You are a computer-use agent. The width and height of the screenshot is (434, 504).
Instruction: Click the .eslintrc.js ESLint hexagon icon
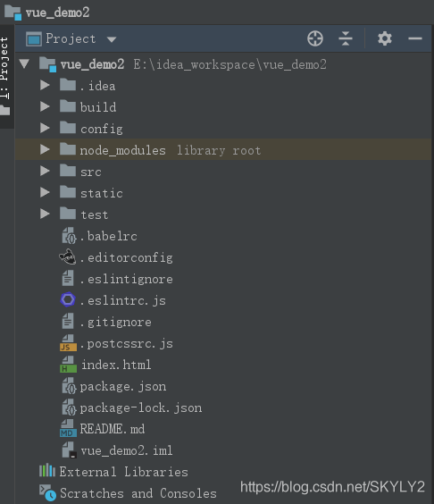(68, 300)
